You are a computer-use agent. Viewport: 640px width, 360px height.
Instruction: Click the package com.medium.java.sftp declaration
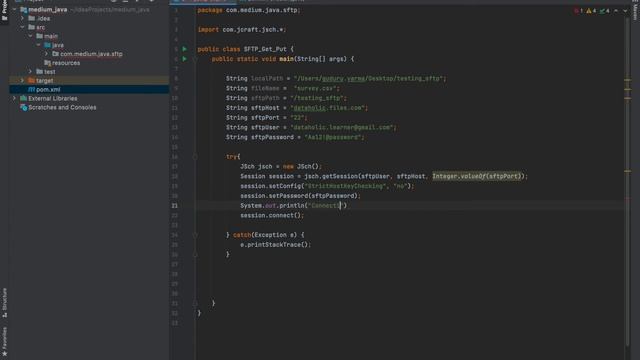click(249, 10)
